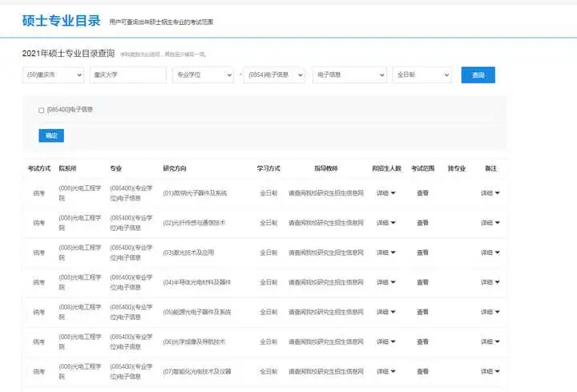The height and width of the screenshot is (392, 577).
Task: Click the (01)微纳光子器件及系统 research direction
Action: [195, 193]
